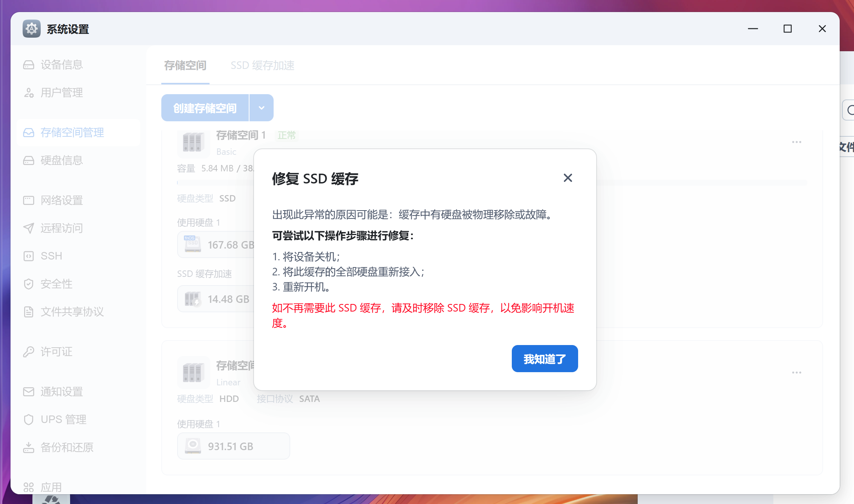
Task: Select the 931.51 GB hard disk entry
Action: 233,446
